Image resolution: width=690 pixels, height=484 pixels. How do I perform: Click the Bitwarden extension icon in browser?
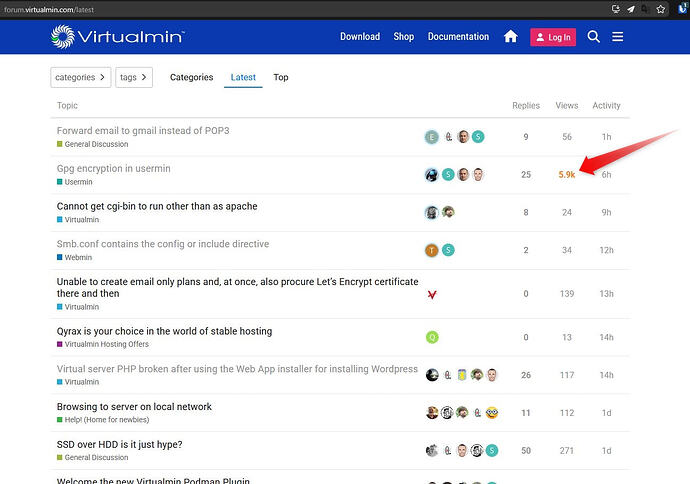tap(684, 8)
